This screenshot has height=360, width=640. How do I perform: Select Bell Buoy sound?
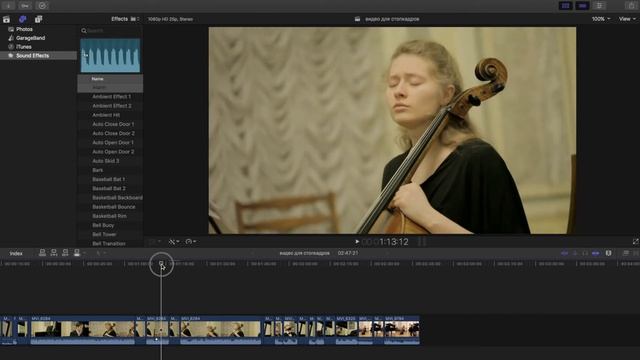(103, 225)
